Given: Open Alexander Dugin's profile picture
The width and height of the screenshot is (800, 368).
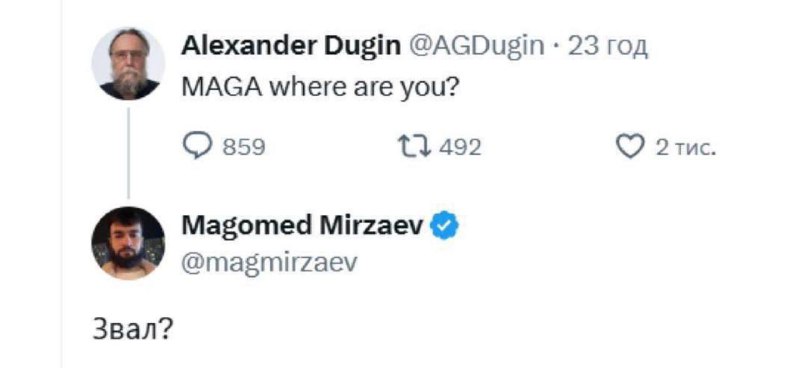Looking at the screenshot, I should (128, 64).
